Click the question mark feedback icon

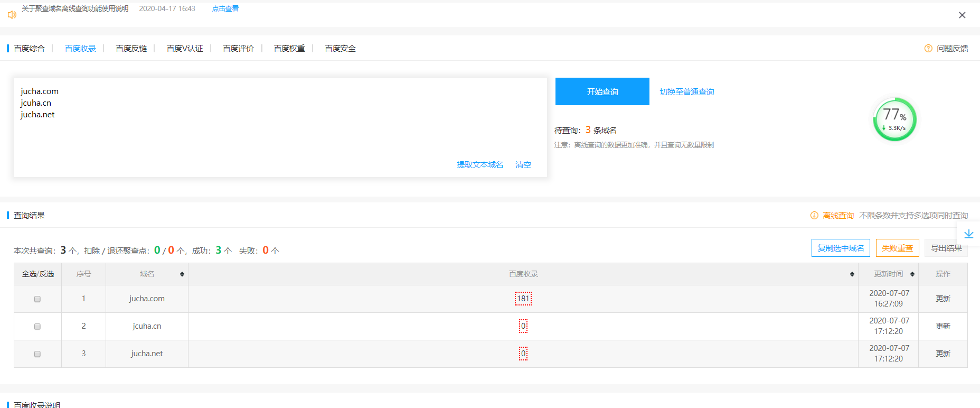[x=928, y=49]
